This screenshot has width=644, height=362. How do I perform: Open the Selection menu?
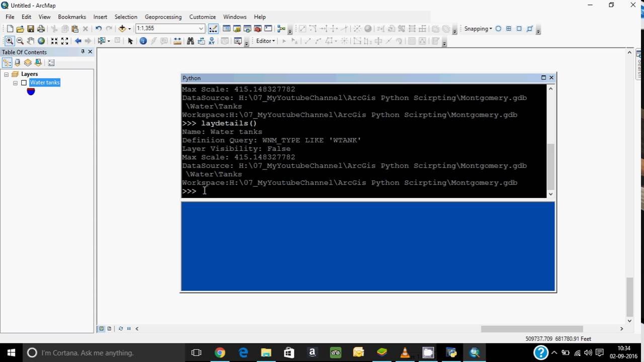coord(126,17)
